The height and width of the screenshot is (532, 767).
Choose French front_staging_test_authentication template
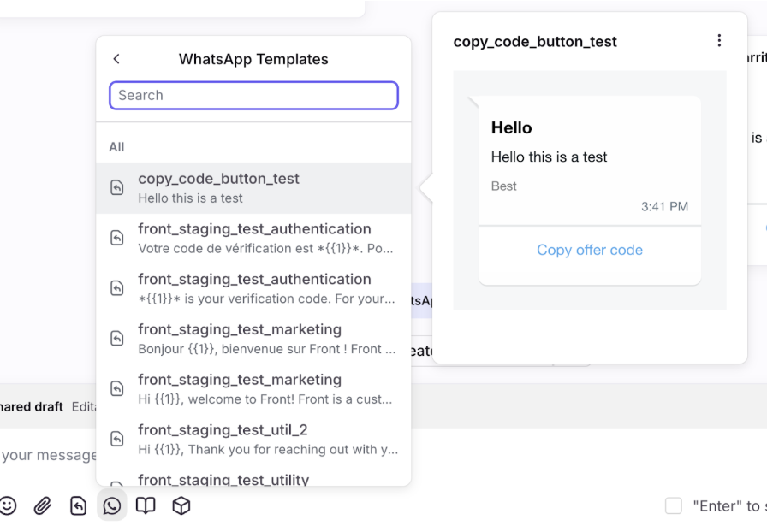click(253, 239)
